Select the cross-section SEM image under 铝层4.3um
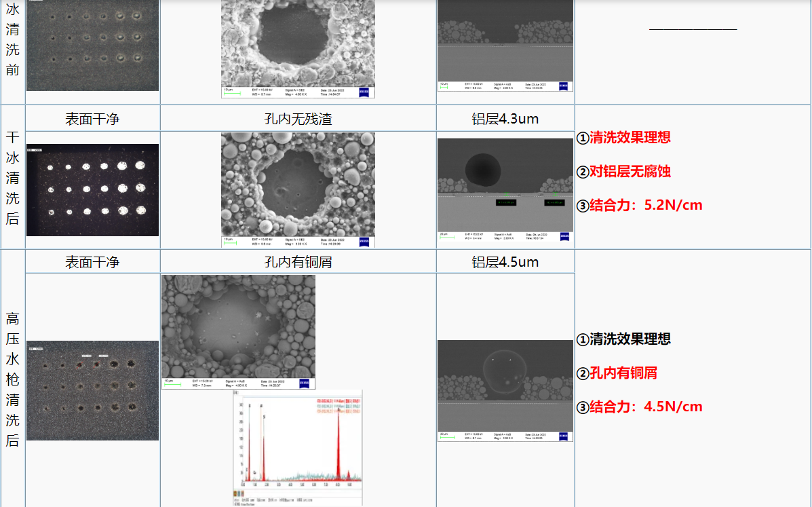Screen dimensions: 812x507 pyautogui.click(x=505, y=183)
